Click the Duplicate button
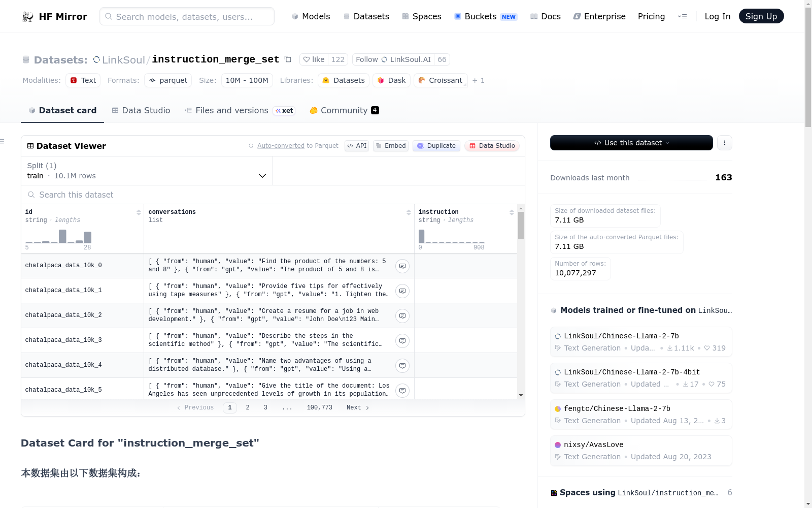 436,146
